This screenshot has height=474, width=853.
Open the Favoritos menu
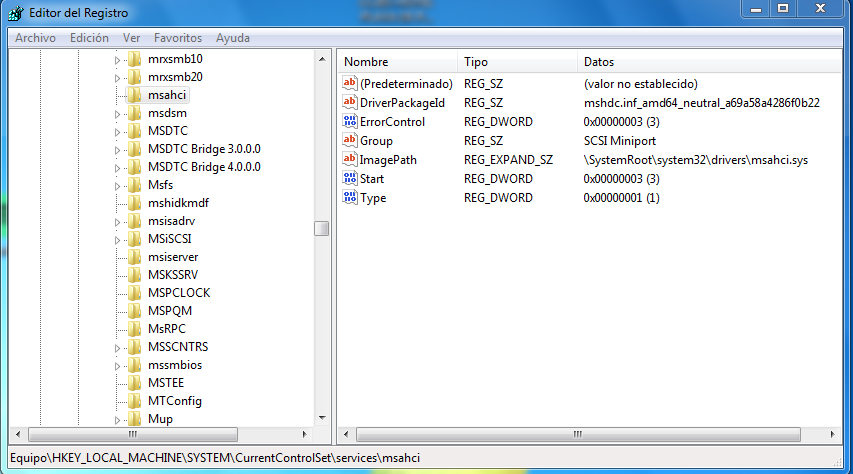[178, 38]
